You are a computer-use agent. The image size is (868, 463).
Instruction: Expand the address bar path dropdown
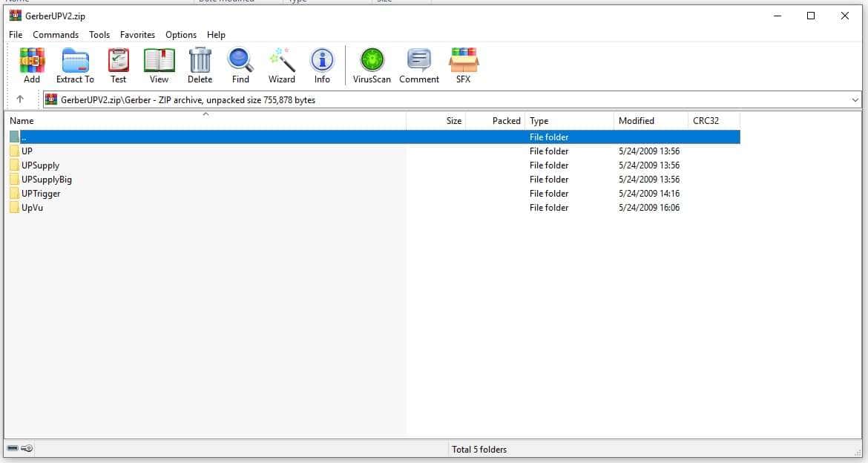(x=855, y=99)
